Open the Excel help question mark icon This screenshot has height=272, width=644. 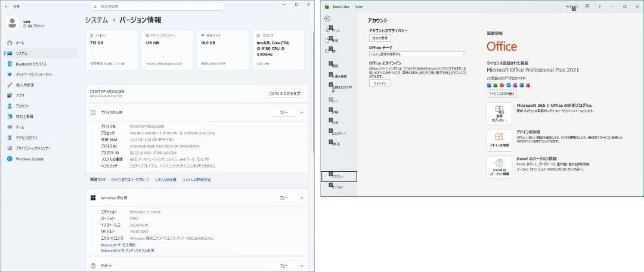(599, 7)
